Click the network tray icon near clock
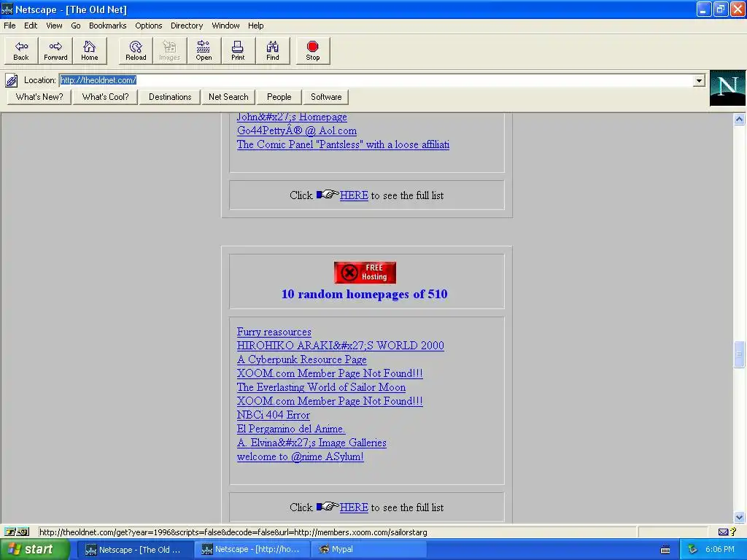Image resolution: width=747 pixels, height=560 pixels. coord(692,550)
